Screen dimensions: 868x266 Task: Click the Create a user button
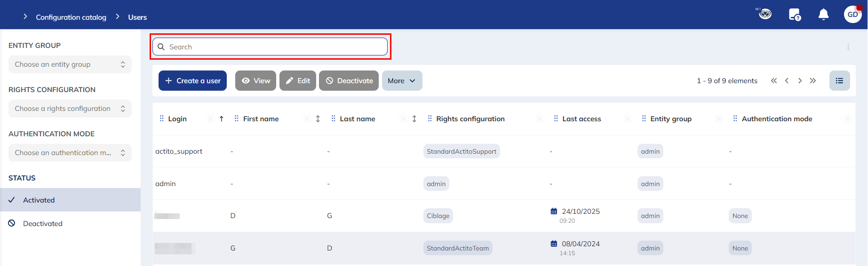pos(192,81)
